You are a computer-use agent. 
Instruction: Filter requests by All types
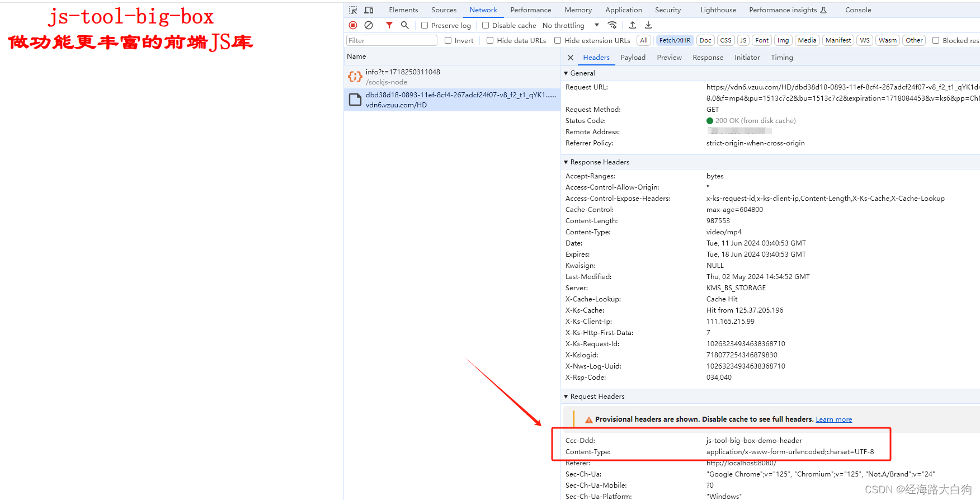(644, 40)
